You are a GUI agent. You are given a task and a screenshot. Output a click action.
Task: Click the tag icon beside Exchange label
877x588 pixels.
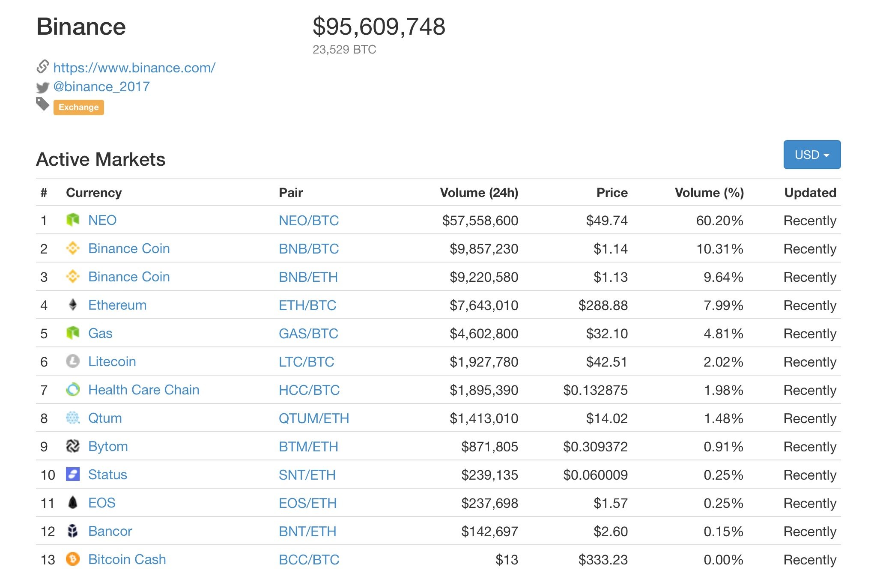click(43, 104)
